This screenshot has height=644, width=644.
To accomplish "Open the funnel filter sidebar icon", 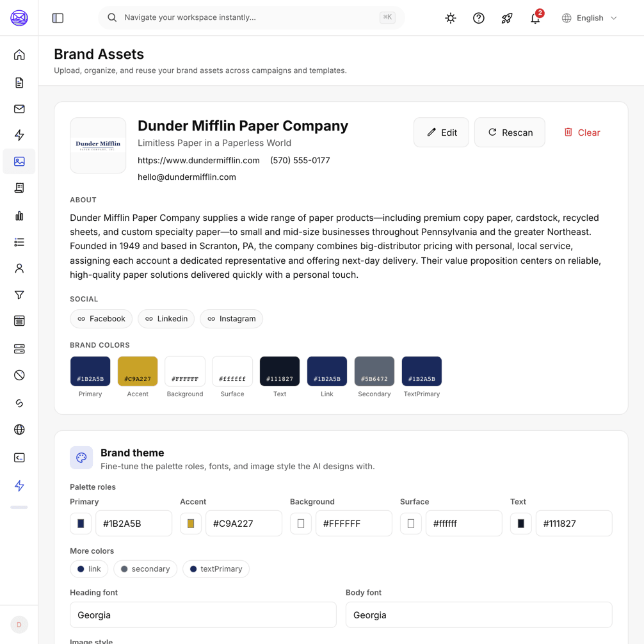I will 19,294.
